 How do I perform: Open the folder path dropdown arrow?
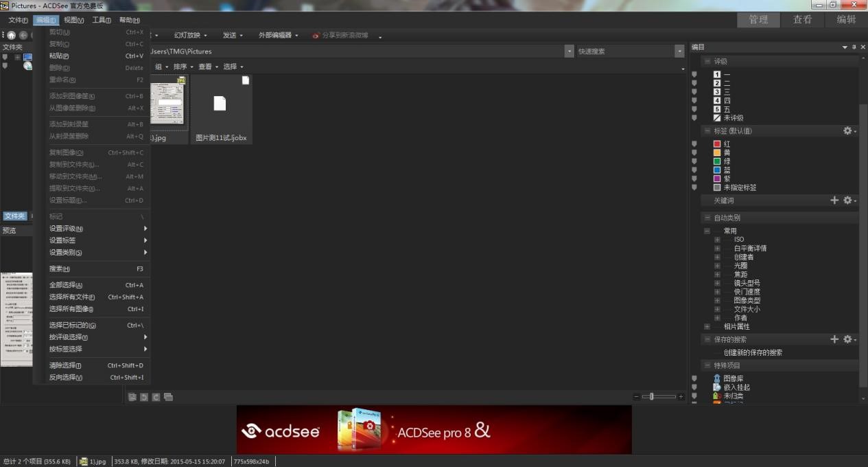569,51
